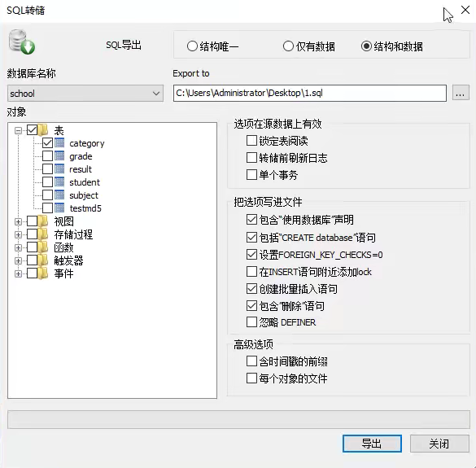Expand the 存储过程 tree node
The width and height of the screenshot is (476, 468).
tap(18, 234)
